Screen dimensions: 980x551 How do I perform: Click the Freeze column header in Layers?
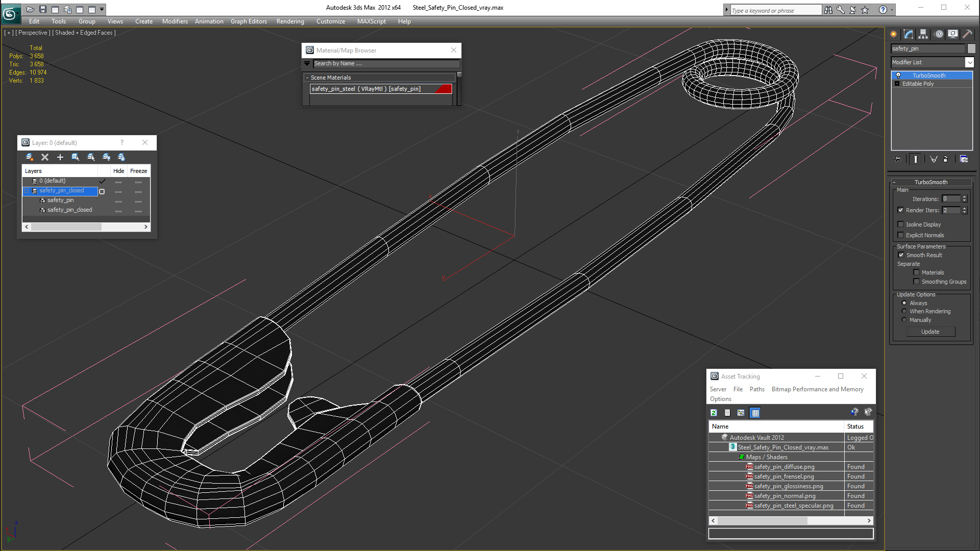138,171
